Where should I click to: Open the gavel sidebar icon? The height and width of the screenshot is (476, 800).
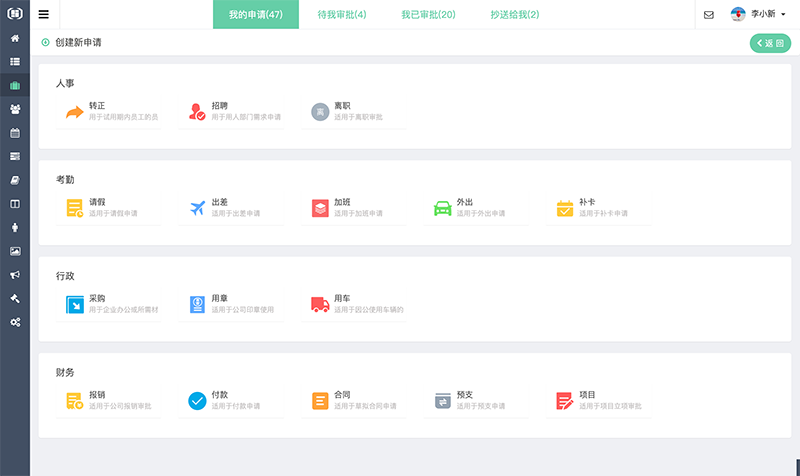[x=15, y=298]
